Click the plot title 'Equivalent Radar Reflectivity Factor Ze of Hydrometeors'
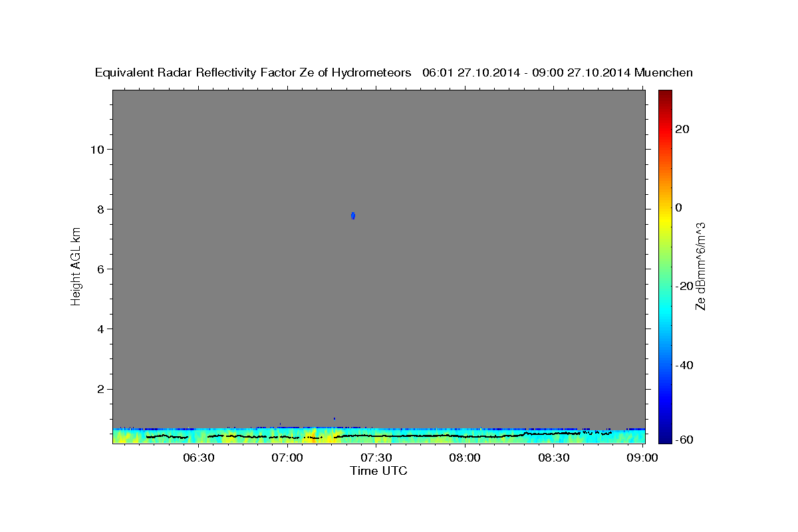Viewport: 798px width, 532px height. pyautogui.click(x=253, y=72)
